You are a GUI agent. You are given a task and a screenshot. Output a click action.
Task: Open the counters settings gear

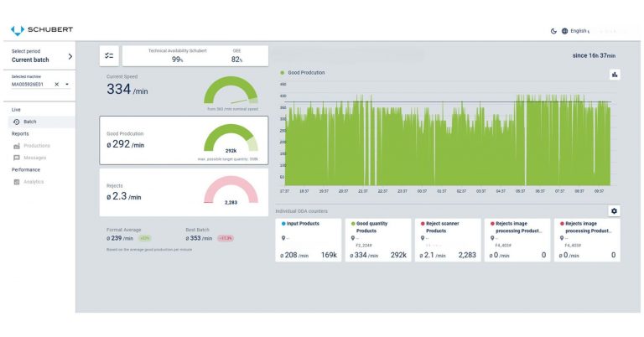tap(614, 211)
